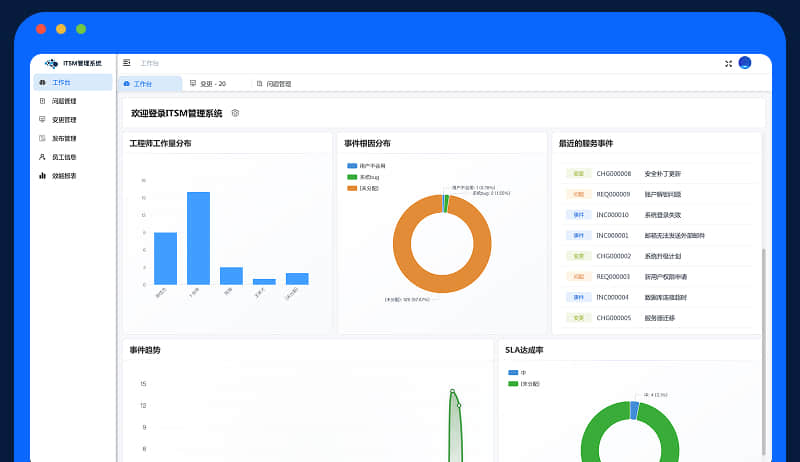Click the settings gear beside the welcome title

pyautogui.click(x=235, y=113)
